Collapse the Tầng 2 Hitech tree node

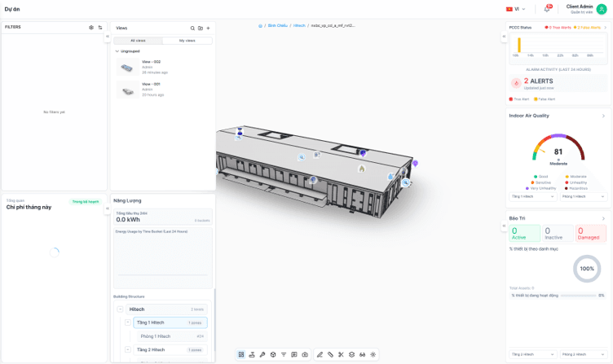click(x=128, y=349)
